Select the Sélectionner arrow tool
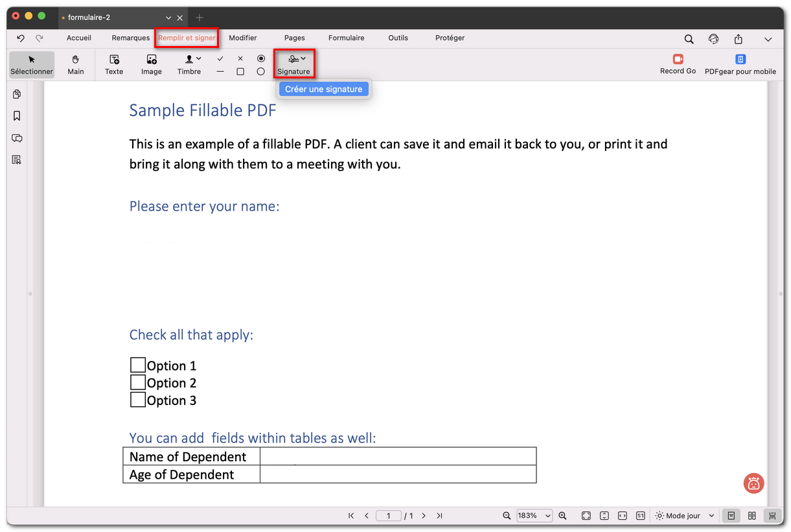Viewport: 791px width, 532px height. click(x=32, y=64)
